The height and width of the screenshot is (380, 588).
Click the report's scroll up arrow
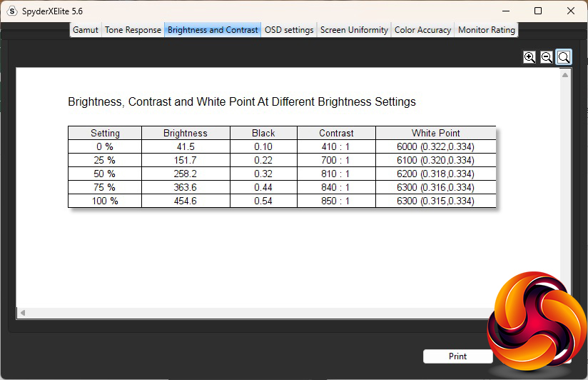[565, 75]
